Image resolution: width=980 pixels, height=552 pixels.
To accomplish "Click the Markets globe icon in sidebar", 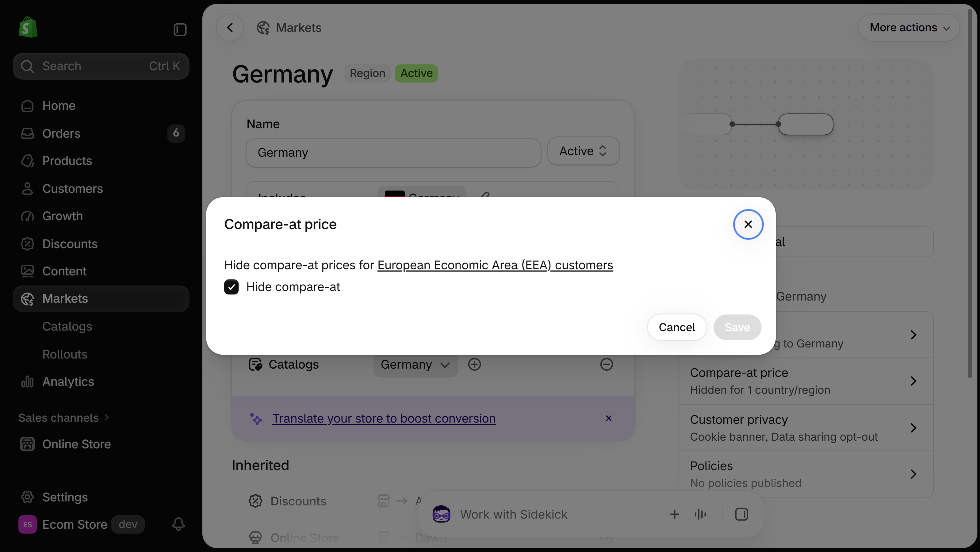I will click(x=27, y=299).
